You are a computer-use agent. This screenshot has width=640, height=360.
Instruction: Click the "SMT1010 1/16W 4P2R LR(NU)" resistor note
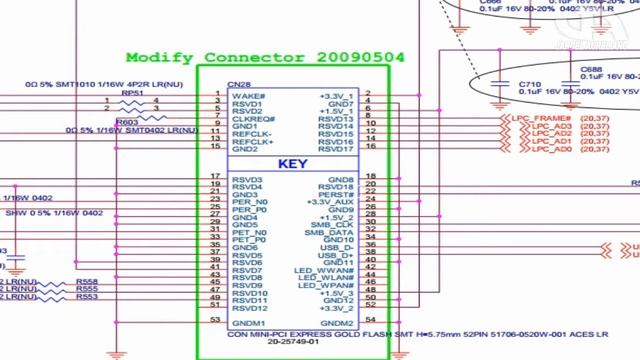tap(119, 84)
